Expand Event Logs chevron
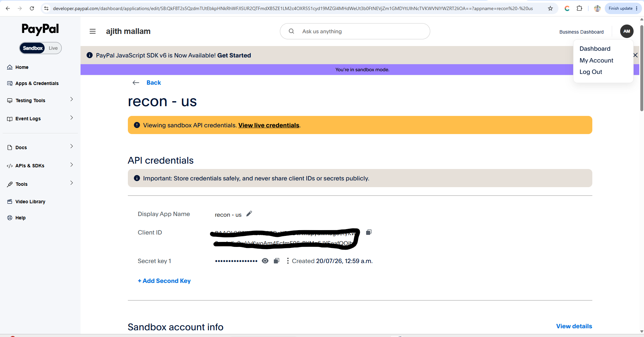This screenshot has width=644, height=337. [71, 118]
